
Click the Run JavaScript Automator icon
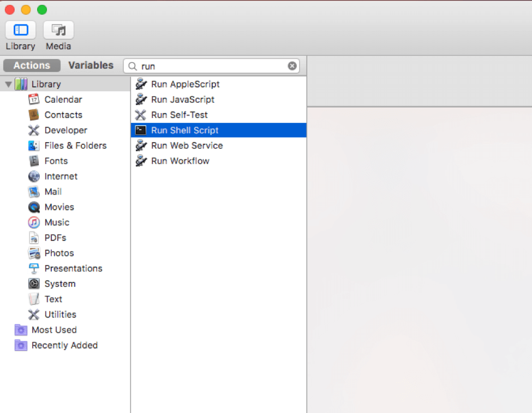coord(141,99)
